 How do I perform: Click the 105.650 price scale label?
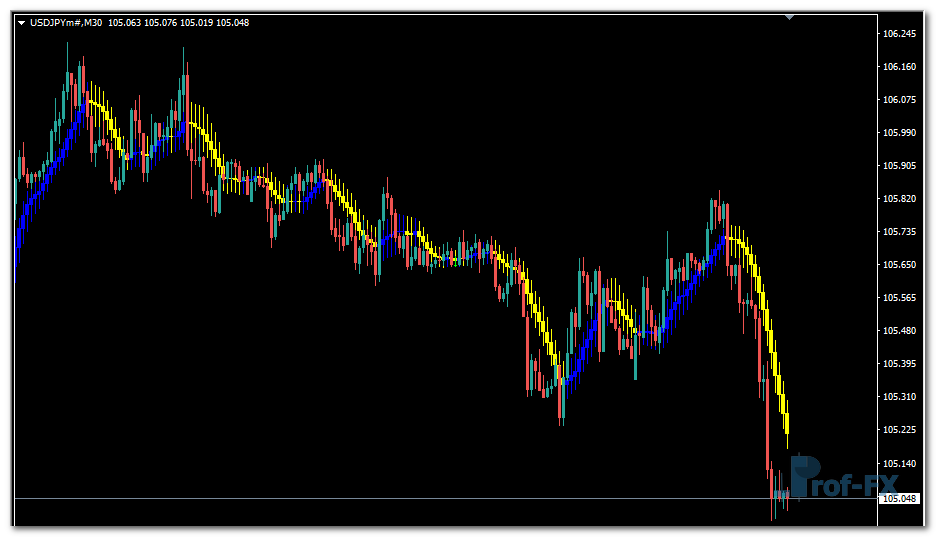click(900, 265)
